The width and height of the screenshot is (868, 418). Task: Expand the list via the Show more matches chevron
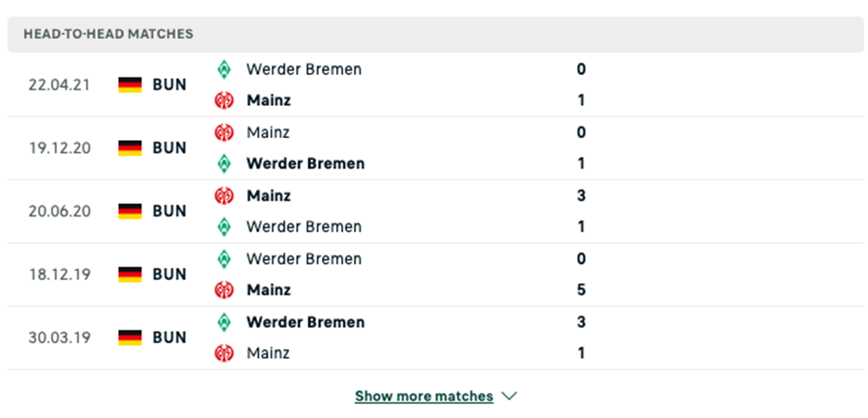tap(510, 396)
